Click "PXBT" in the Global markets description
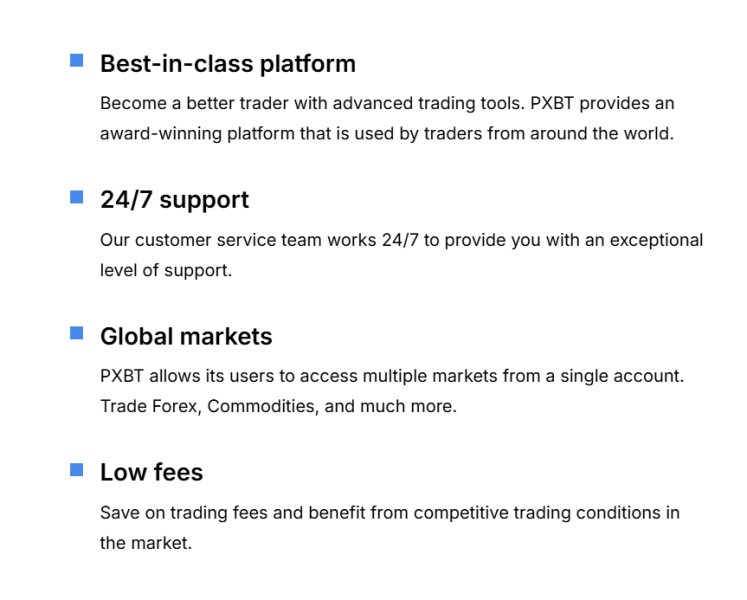Screen dimensions: 747x600 click(x=122, y=376)
